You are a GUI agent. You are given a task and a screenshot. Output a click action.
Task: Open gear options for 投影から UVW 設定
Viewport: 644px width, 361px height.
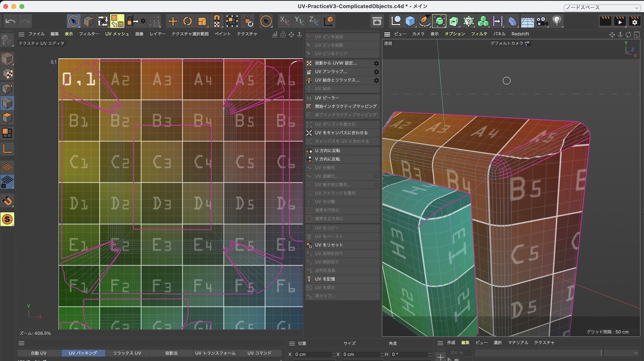point(376,63)
